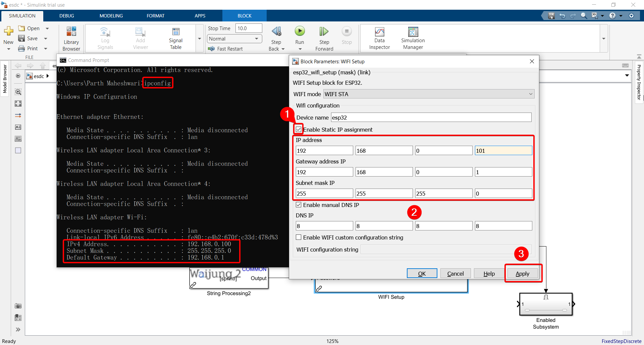Click the esdc breadcrumb in the model path
This screenshot has height=345, width=644.
[x=39, y=76]
